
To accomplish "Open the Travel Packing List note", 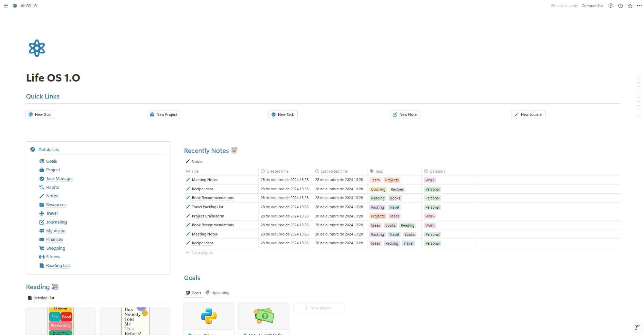I will (207, 207).
